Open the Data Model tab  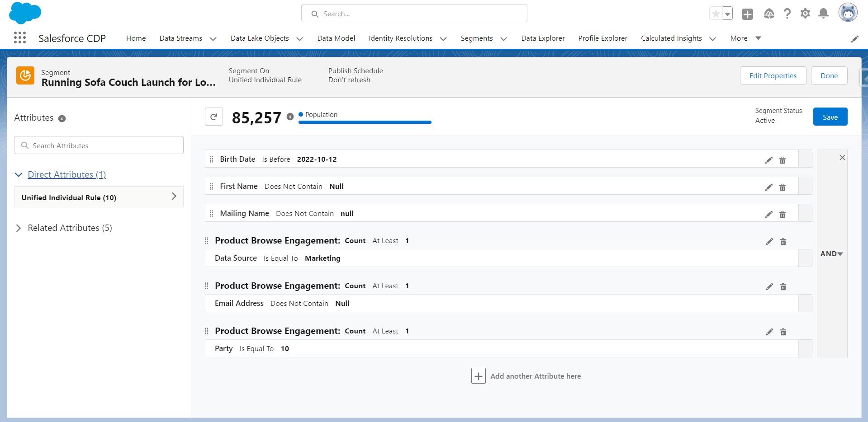336,38
